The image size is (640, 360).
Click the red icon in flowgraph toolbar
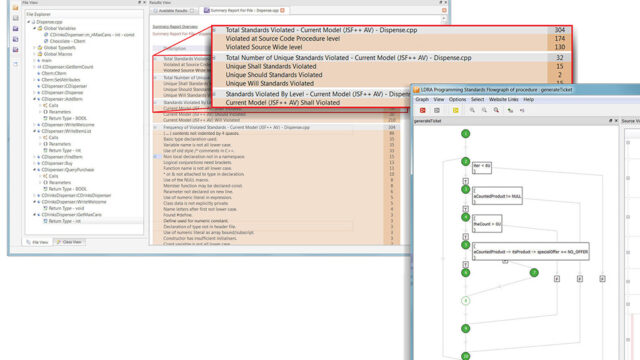pos(422,110)
